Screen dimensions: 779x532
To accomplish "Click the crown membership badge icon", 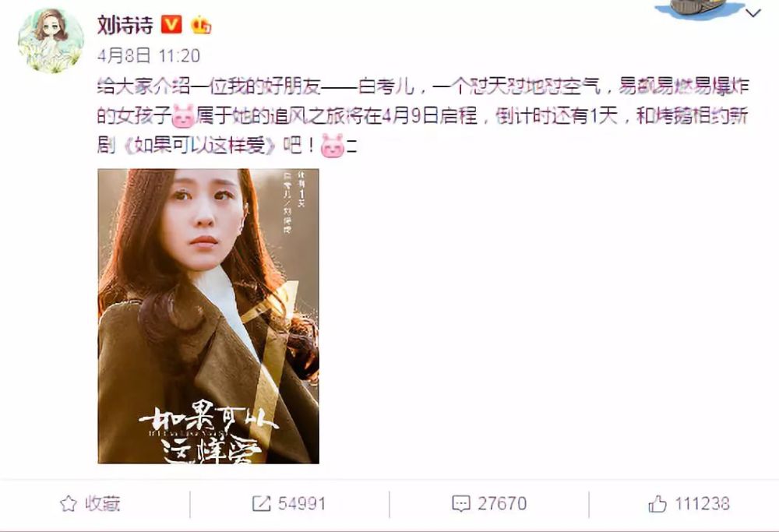I will coord(201,25).
